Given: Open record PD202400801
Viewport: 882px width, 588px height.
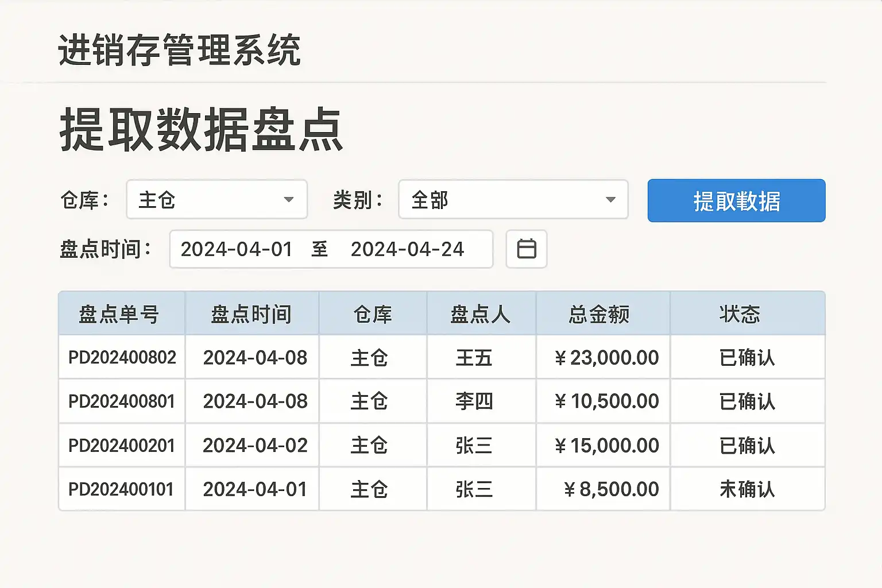Looking at the screenshot, I should pyautogui.click(x=121, y=401).
